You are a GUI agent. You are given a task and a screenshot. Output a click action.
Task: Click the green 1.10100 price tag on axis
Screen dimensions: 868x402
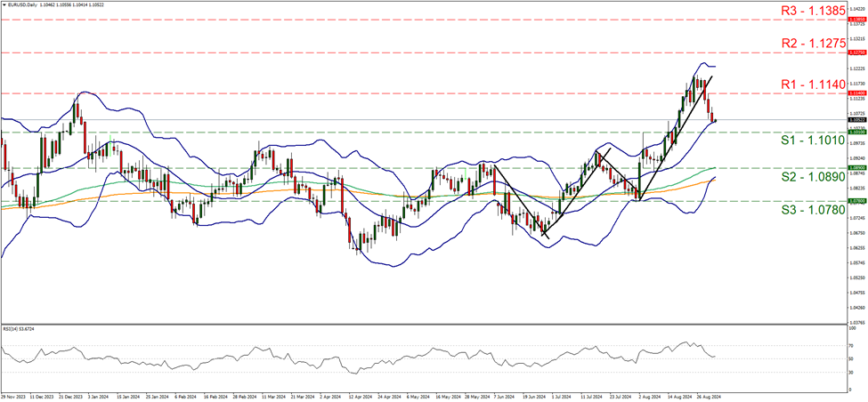click(x=853, y=133)
